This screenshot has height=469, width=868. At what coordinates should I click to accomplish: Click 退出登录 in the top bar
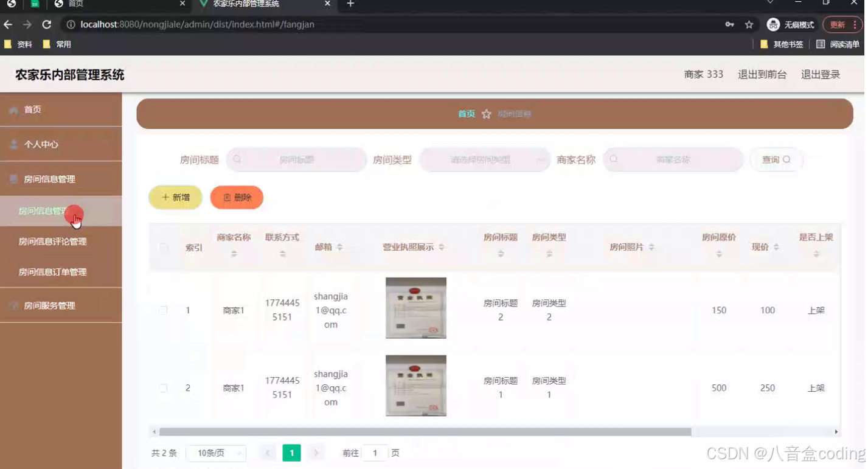click(x=820, y=74)
